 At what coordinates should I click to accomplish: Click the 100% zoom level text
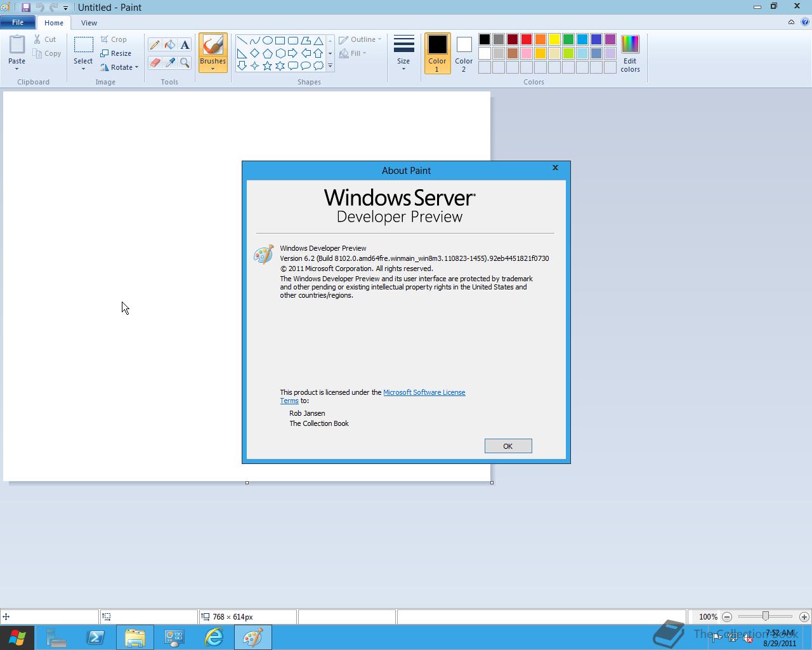pos(708,617)
